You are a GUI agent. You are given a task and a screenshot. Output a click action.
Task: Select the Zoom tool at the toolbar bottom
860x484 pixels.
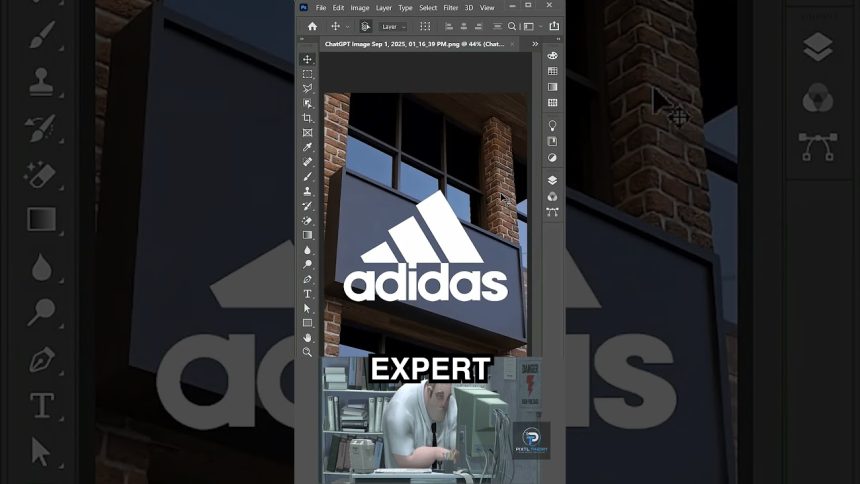click(307, 352)
